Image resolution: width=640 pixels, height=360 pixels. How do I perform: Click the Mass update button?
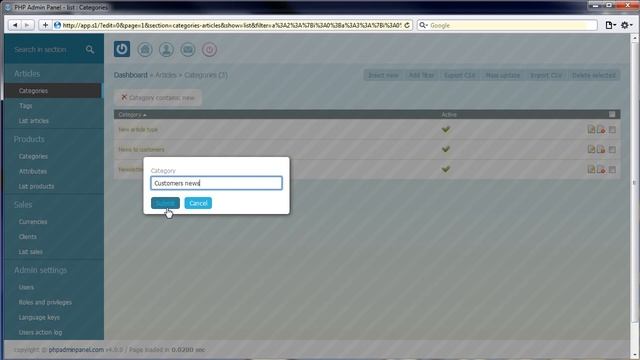click(x=503, y=75)
